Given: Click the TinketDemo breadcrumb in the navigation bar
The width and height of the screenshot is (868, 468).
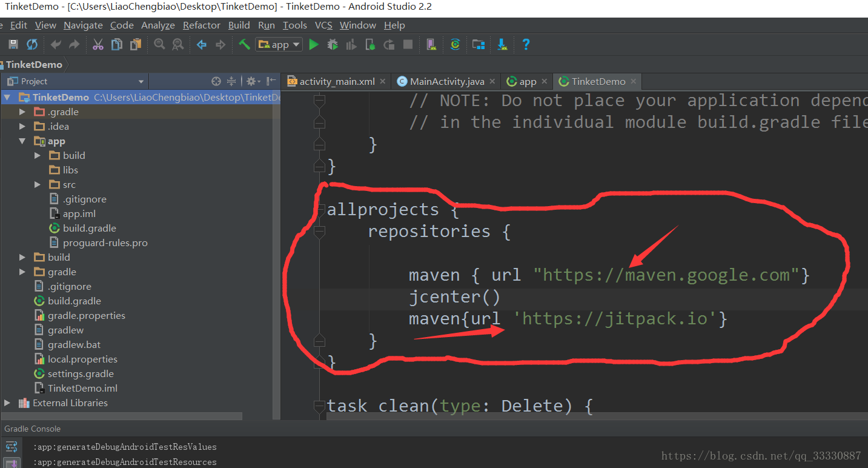Looking at the screenshot, I should pos(33,64).
